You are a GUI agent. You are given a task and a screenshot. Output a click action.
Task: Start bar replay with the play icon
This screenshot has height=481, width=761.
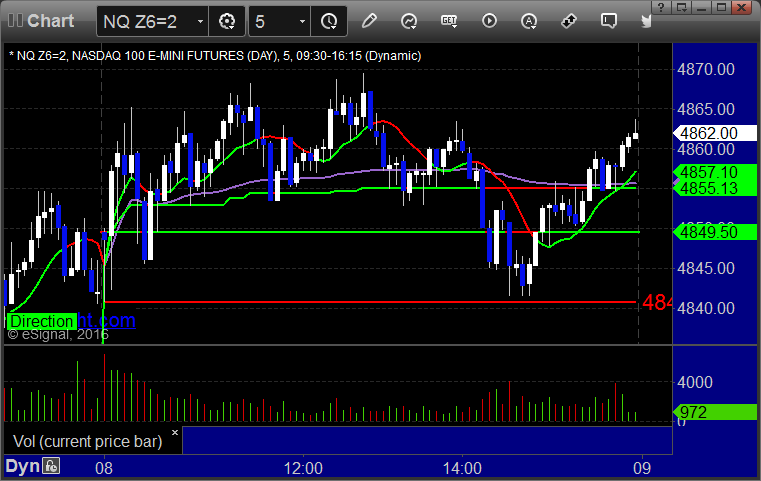[489, 21]
